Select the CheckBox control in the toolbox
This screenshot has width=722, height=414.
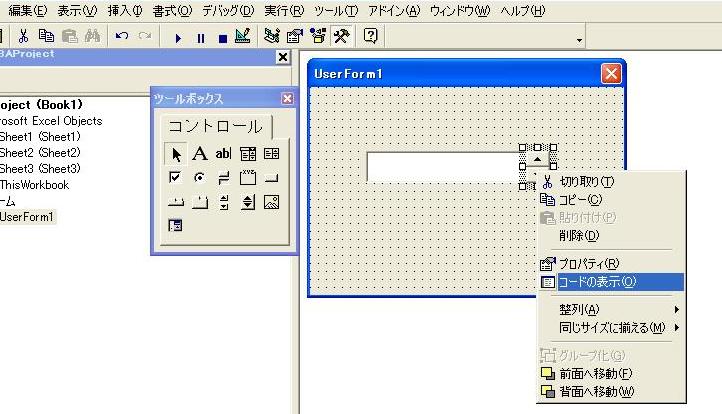click(x=175, y=178)
